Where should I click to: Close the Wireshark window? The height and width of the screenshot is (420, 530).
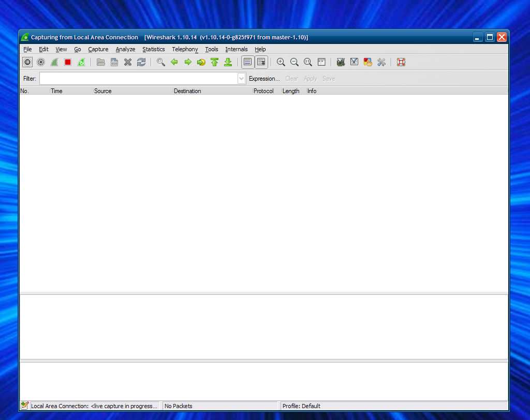pyautogui.click(x=502, y=37)
